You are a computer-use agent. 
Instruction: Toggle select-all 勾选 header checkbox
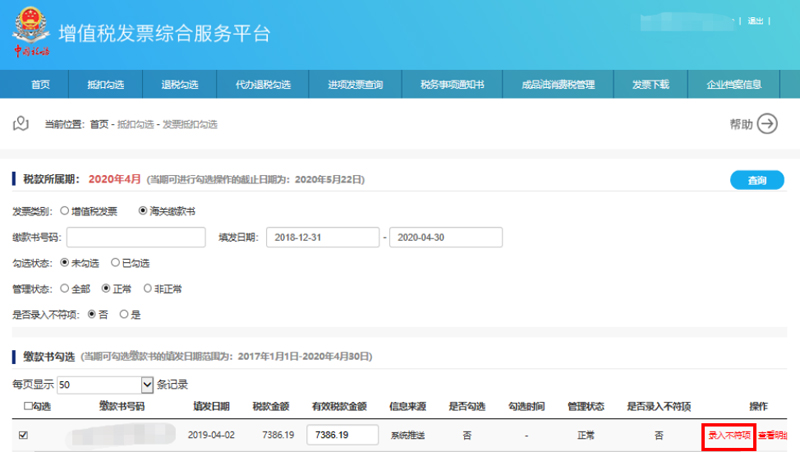[x=27, y=407]
